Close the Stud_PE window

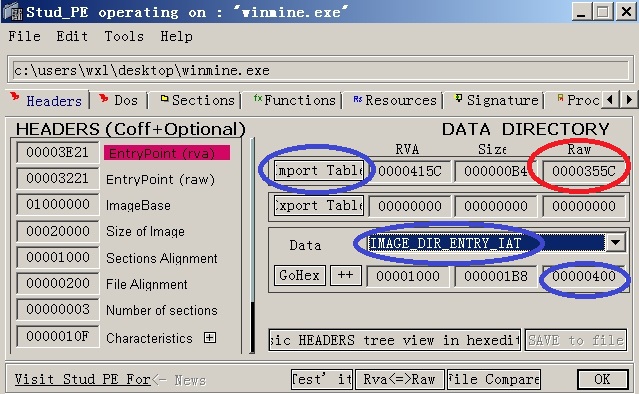pos(626,11)
